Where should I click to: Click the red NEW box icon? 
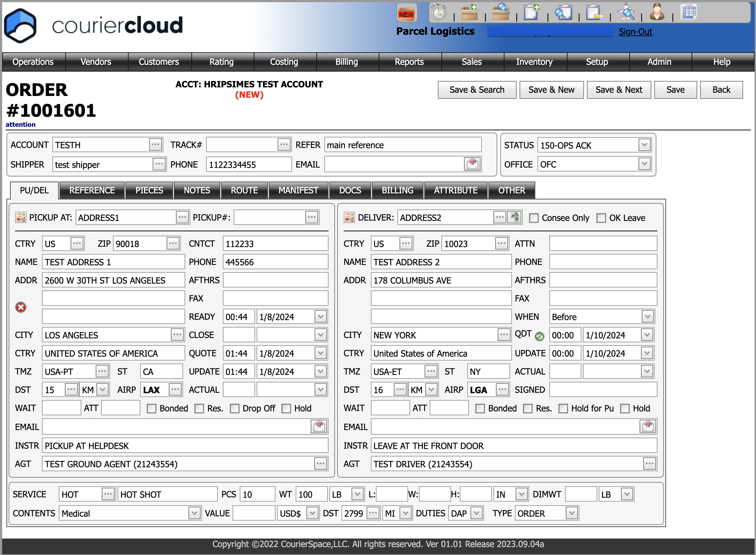406,13
